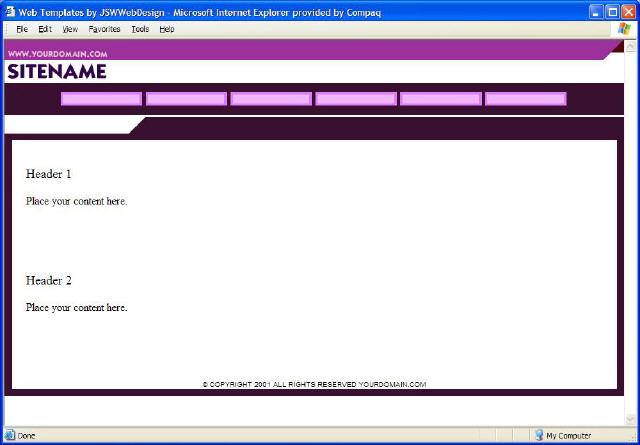Select the third pink navigation button
This screenshot has height=445, width=640.
click(271, 99)
